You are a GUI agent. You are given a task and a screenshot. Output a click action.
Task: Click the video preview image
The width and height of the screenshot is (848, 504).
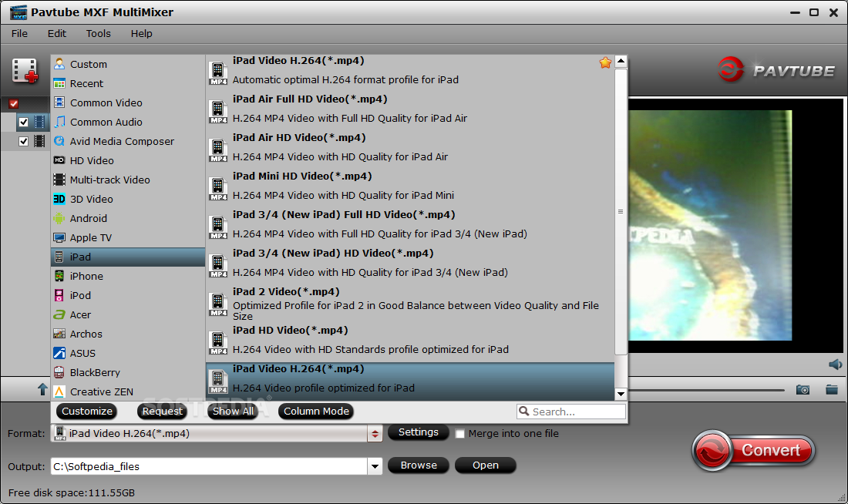[x=710, y=226]
